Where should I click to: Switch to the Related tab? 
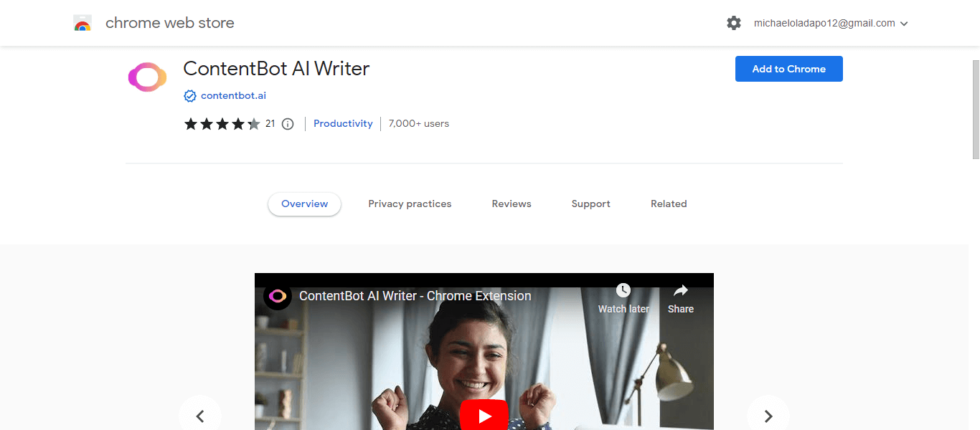coord(669,204)
